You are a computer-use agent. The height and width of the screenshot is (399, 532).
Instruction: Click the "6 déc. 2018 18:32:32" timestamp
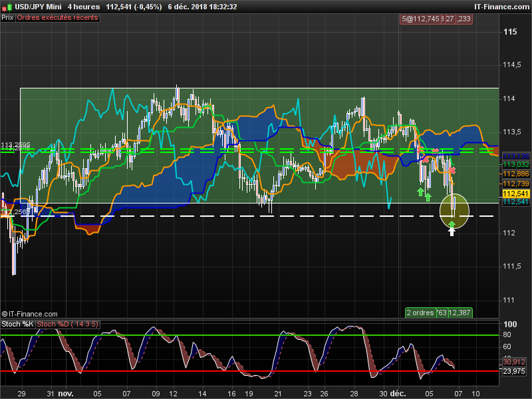[202, 7]
